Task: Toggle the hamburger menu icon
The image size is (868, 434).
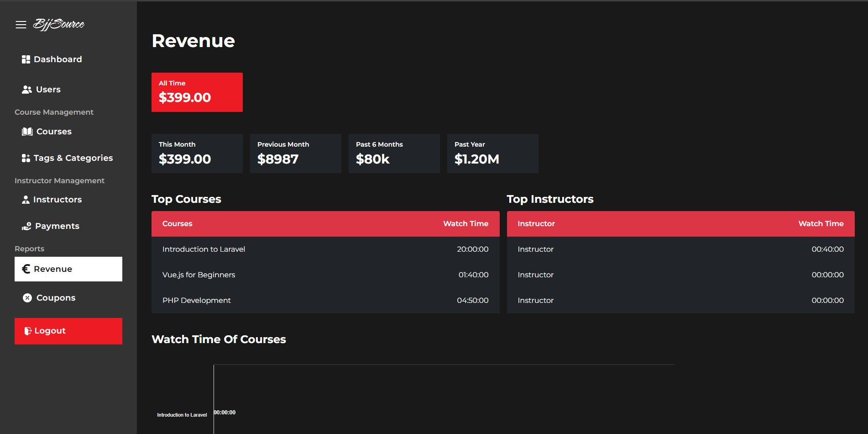Action: click(21, 25)
